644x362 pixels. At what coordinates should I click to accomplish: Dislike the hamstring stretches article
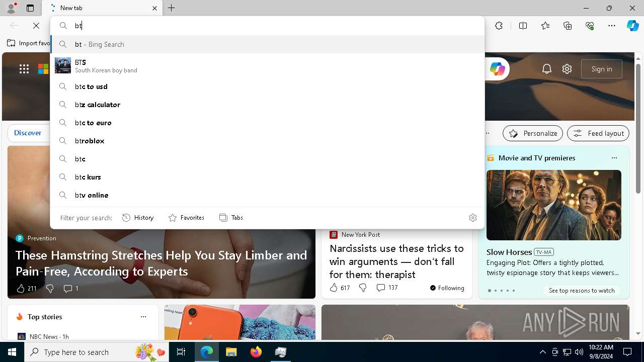click(50, 288)
